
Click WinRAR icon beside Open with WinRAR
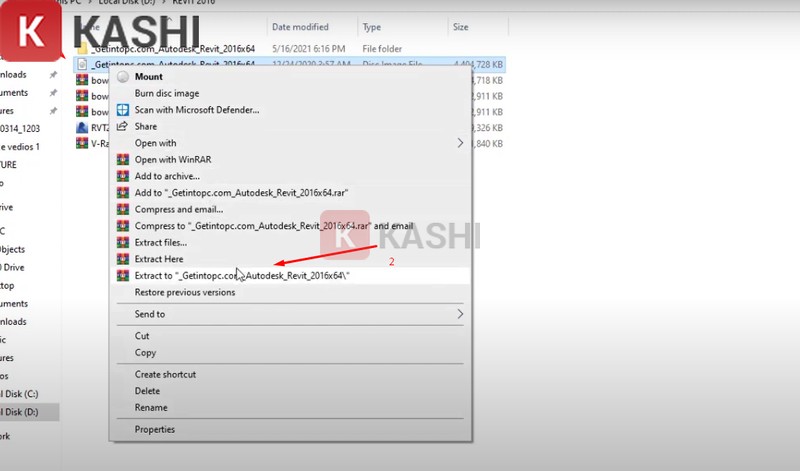[x=122, y=160]
